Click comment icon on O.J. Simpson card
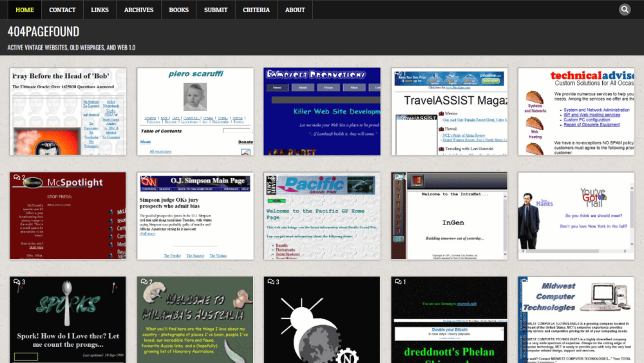 146,177
